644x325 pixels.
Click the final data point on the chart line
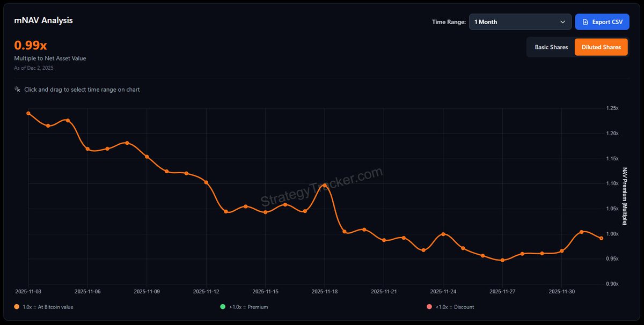pos(601,238)
